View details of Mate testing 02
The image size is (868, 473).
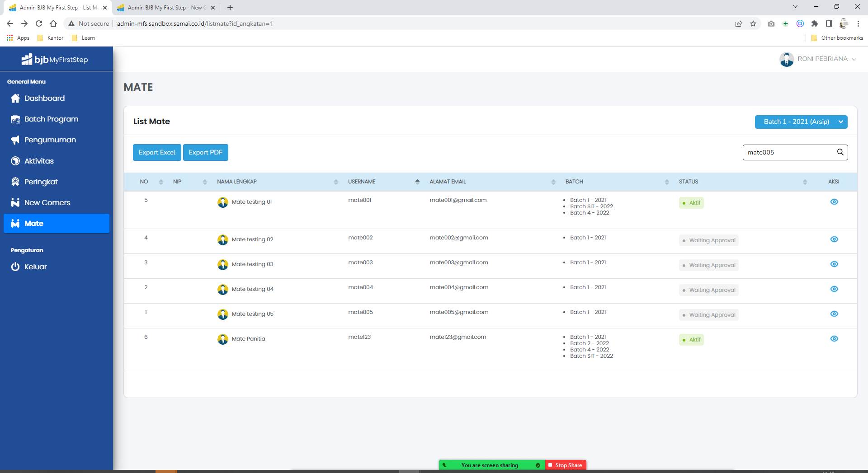834,239
